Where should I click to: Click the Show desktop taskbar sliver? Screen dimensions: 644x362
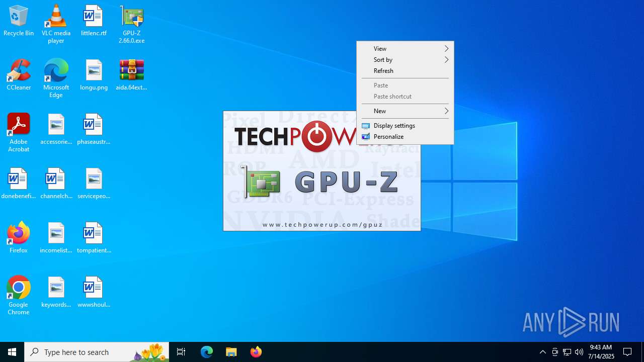(x=642, y=352)
